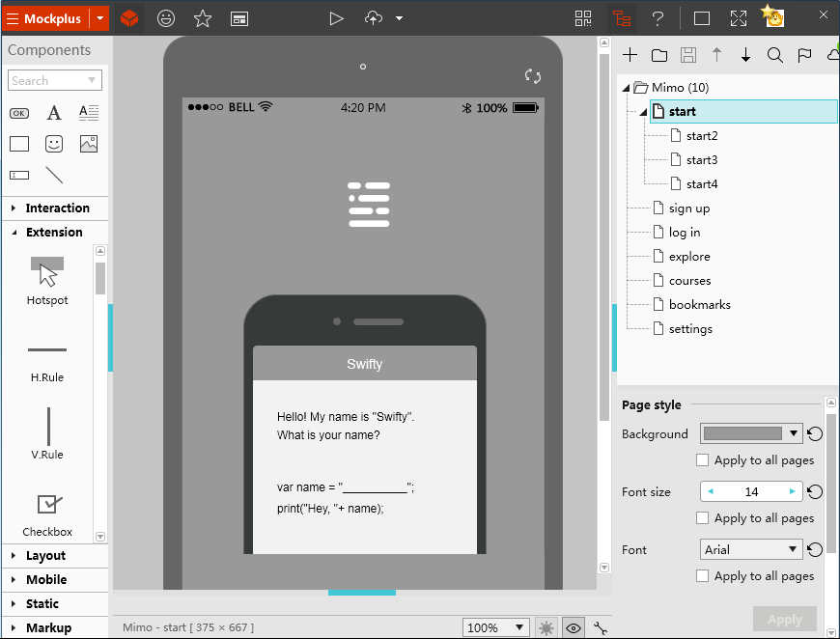This screenshot has width=840, height=639.
Task: Toggle fullscreen with the expand icon
Action: pos(739,18)
